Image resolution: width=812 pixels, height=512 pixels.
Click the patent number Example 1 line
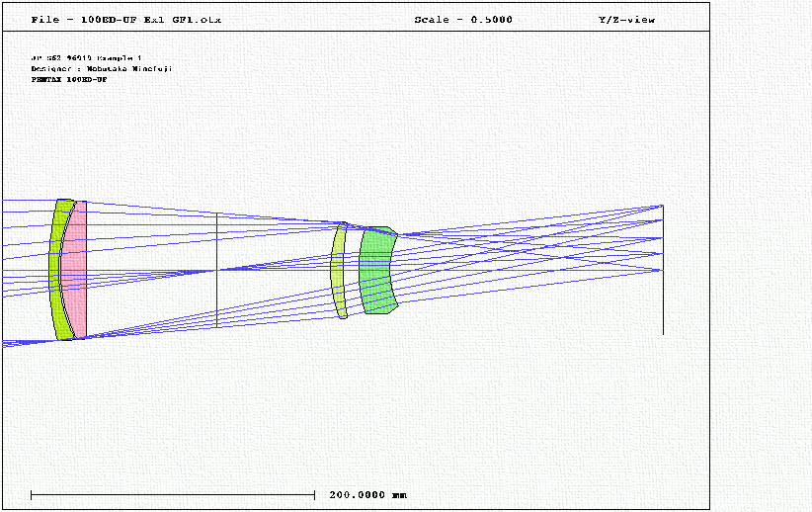coord(86,58)
